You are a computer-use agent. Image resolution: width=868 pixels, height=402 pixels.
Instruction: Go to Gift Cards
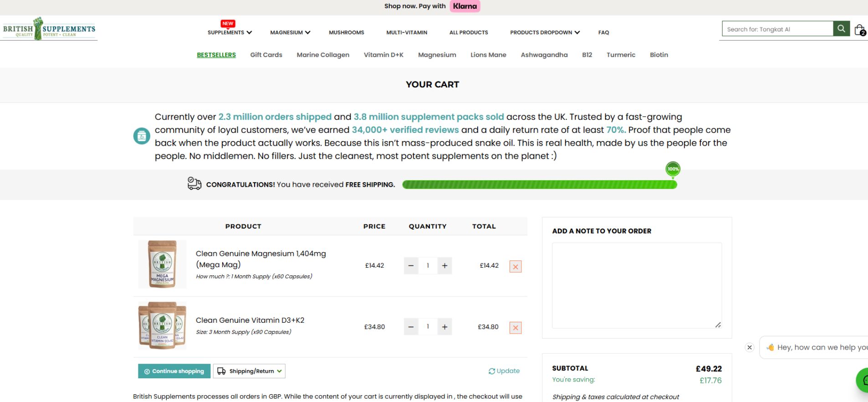tap(266, 55)
